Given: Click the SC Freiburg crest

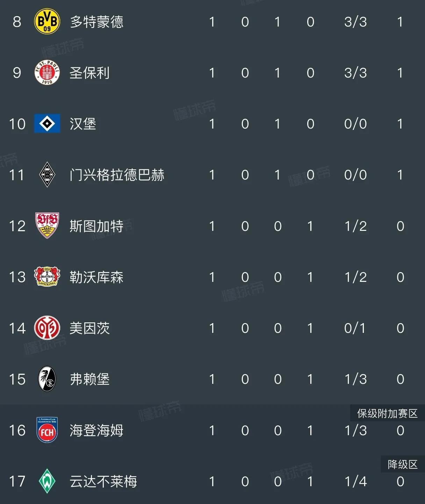Looking at the screenshot, I should [x=47, y=379].
